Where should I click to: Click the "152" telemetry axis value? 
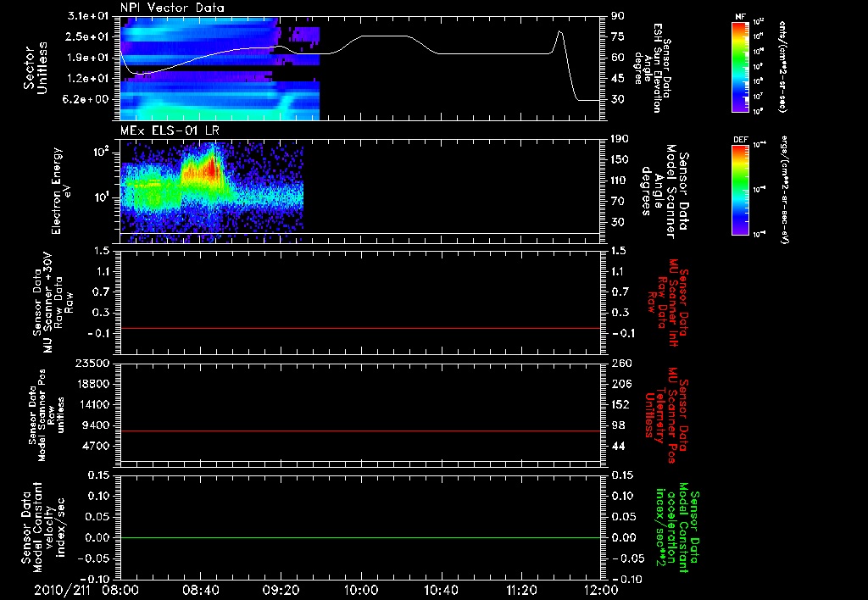click(620, 404)
